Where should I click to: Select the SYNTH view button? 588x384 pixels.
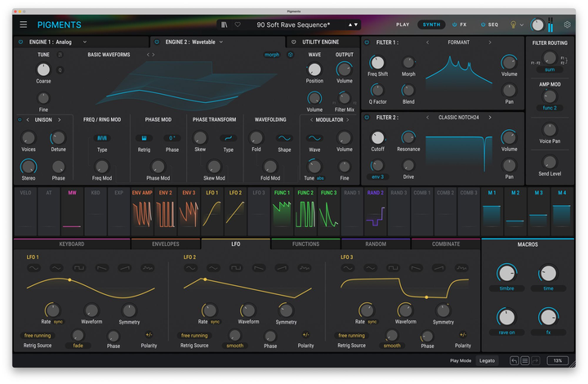432,25
